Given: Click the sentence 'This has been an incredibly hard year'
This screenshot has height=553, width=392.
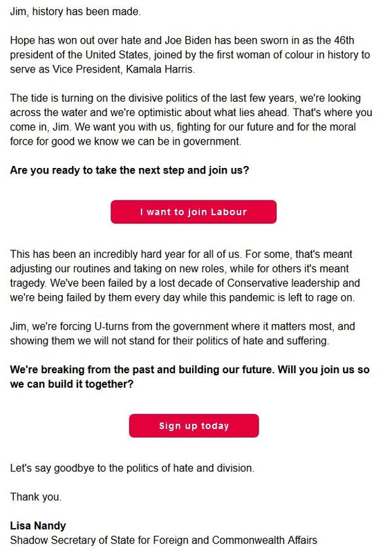Looking at the screenshot, I should pyautogui.click(x=126, y=254).
